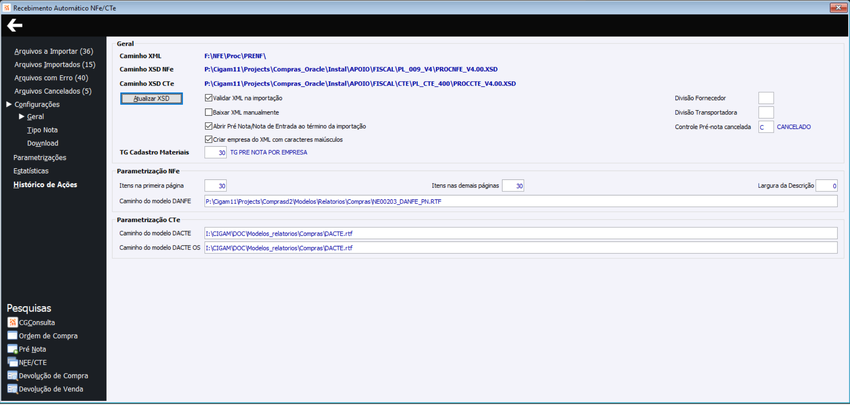This screenshot has width=850, height=405.
Task: Click the CANCELADO label text
Action: coord(794,126)
